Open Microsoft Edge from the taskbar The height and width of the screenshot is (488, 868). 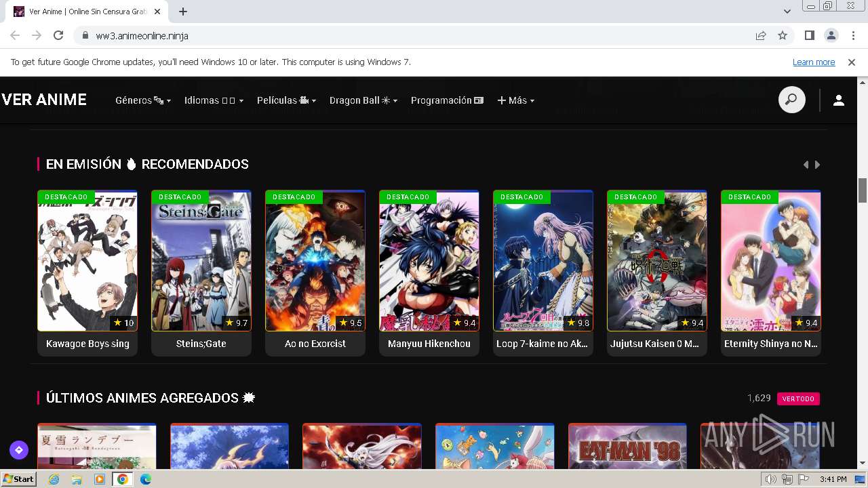pyautogui.click(x=145, y=479)
